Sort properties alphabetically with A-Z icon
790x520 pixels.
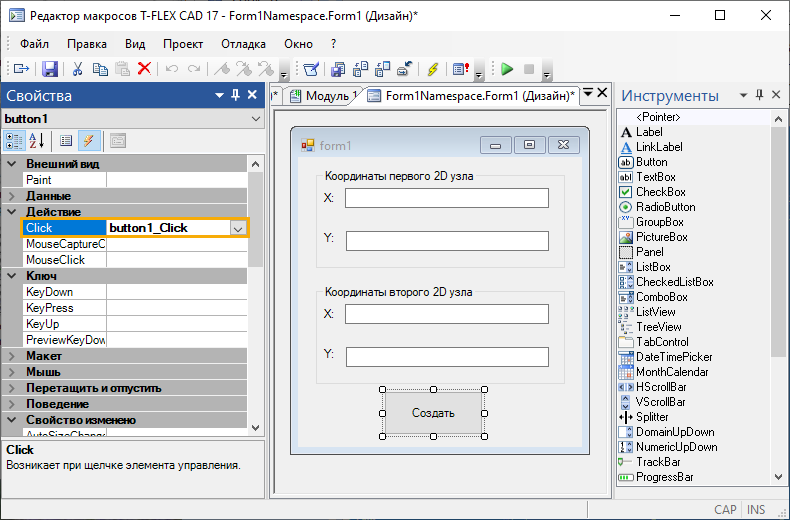[x=36, y=141]
